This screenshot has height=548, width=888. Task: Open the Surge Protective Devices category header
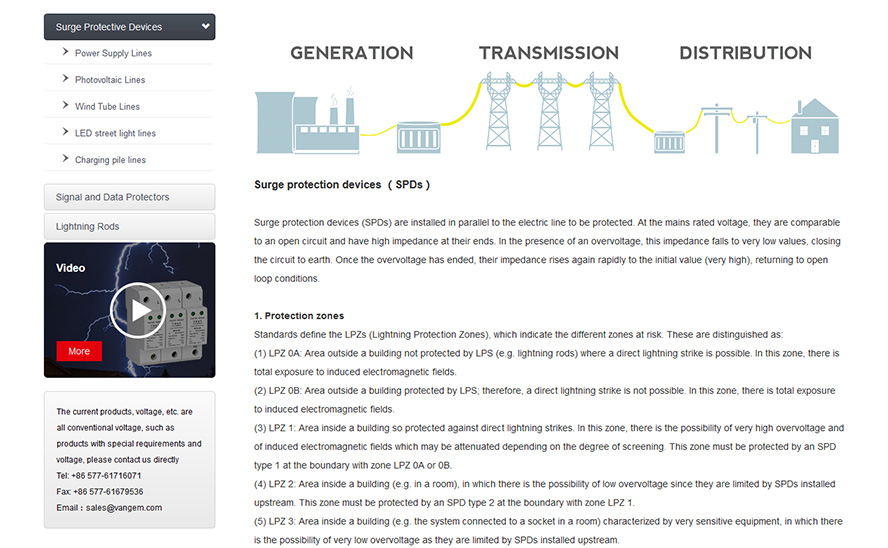[129, 27]
